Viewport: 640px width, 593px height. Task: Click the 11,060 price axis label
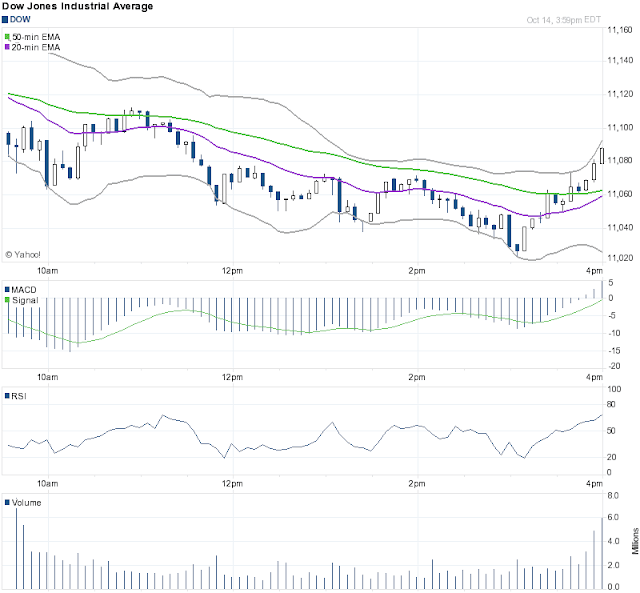pos(620,194)
